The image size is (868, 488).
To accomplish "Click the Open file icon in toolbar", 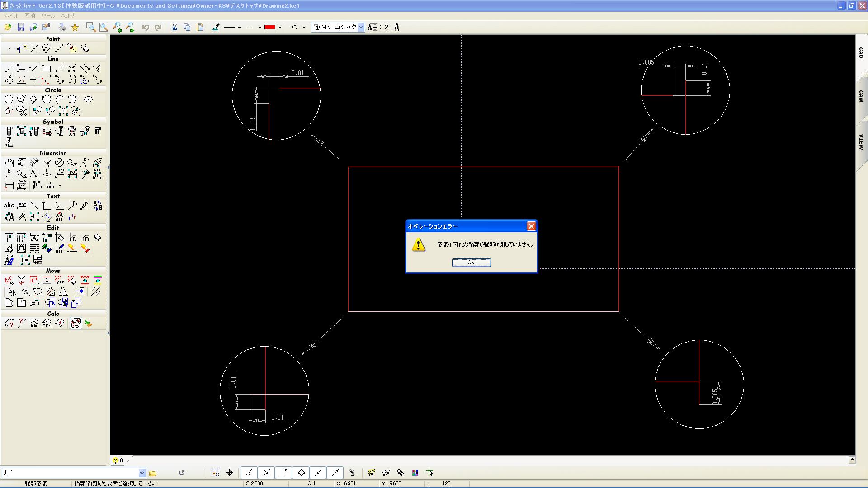I will pos(8,28).
